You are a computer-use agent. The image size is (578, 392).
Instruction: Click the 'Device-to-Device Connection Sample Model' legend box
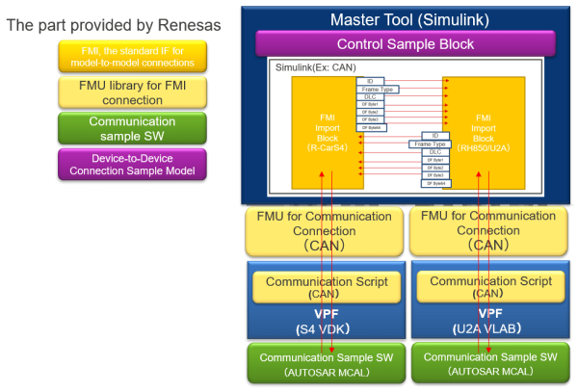click(x=132, y=165)
